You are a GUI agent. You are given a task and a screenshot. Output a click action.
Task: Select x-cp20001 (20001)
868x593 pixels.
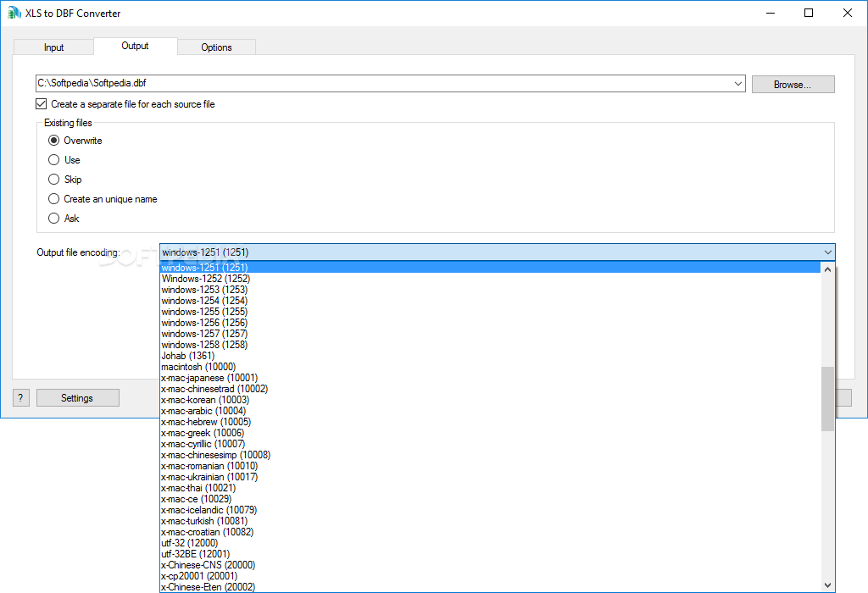(x=490, y=576)
